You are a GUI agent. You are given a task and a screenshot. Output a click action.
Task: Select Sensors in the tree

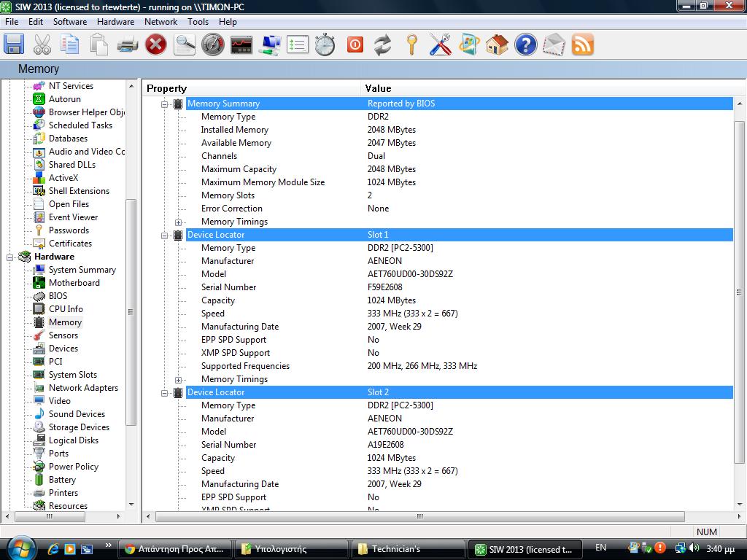click(63, 335)
